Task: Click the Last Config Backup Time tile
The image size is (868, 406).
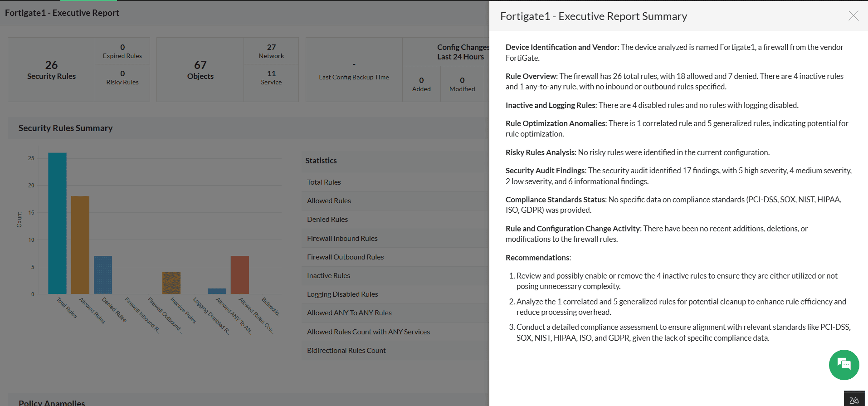Action: 354,70
